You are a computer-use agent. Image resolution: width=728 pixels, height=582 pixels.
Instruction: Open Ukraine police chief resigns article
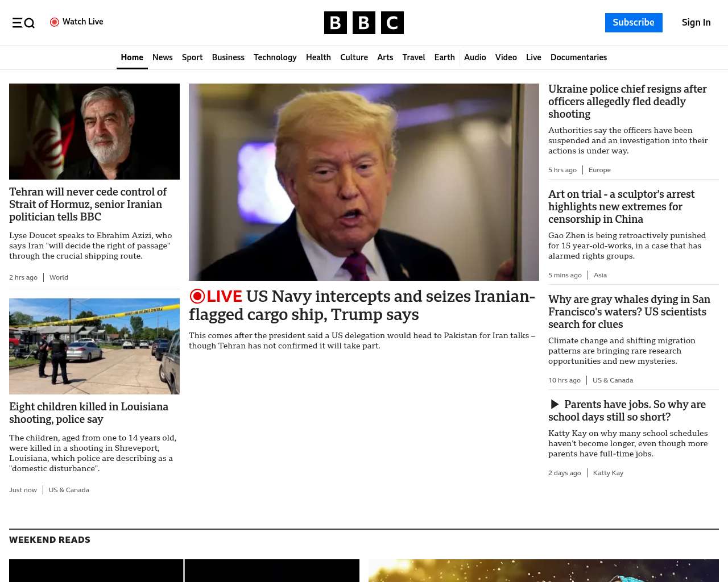click(x=627, y=101)
